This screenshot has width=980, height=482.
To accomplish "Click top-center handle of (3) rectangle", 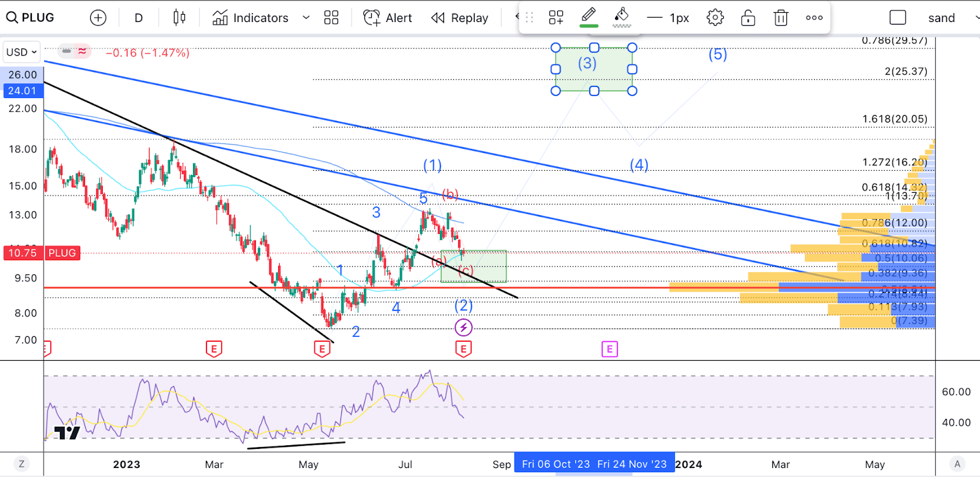I will (x=594, y=47).
